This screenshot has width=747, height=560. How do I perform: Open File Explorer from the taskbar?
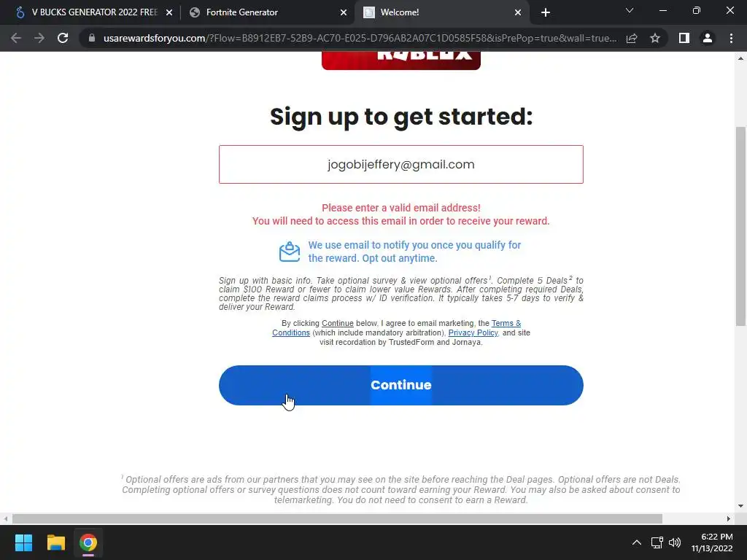(55, 542)
